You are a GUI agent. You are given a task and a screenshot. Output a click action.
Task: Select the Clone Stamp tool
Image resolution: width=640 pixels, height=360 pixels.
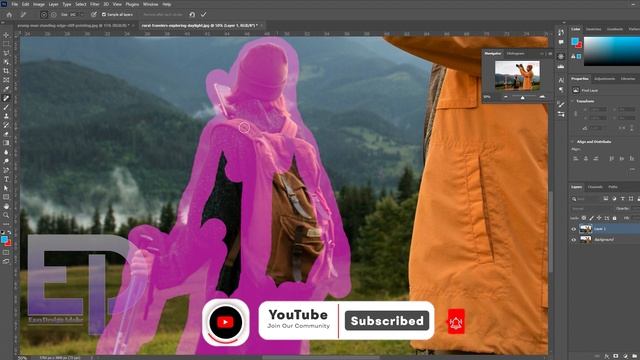coord(6,116)
